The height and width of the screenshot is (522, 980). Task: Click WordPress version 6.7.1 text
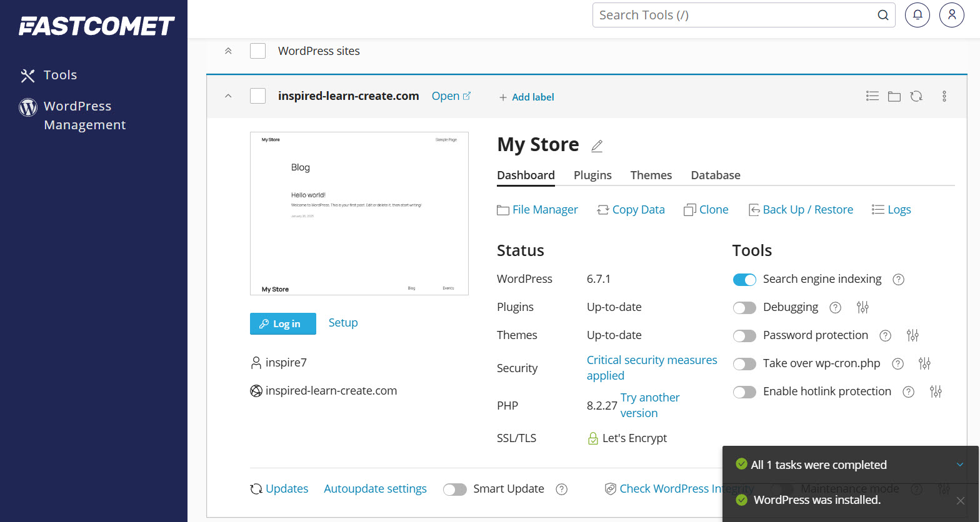point(599,279)
